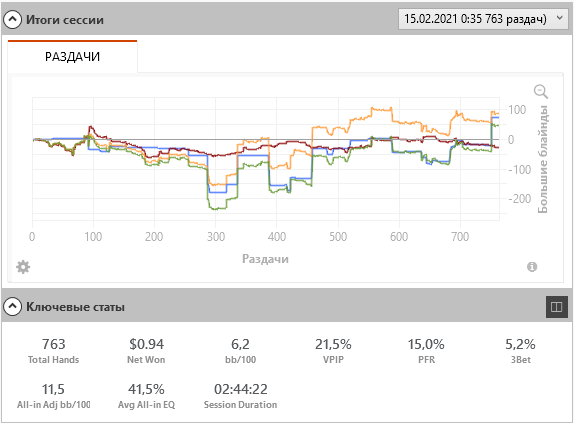The height and width of the screenshot is (423, 574).
Task: Click the Раздачи x-axis label
Action: pos(265,259)
